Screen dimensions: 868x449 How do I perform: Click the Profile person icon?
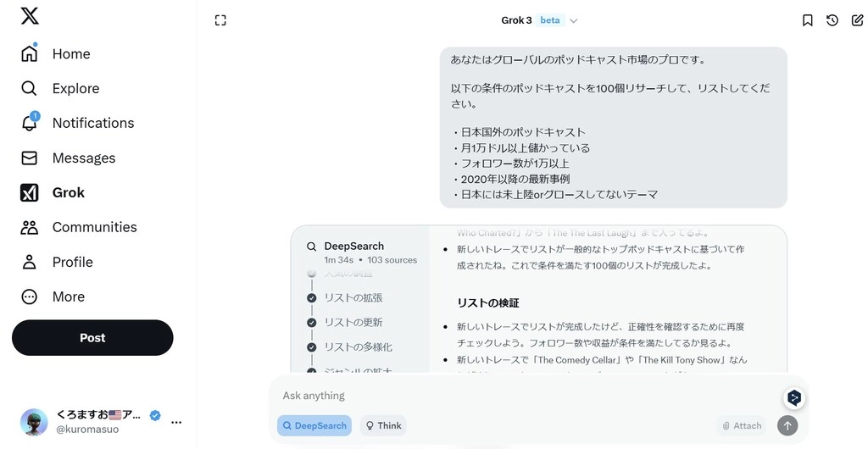coord(29,262)
